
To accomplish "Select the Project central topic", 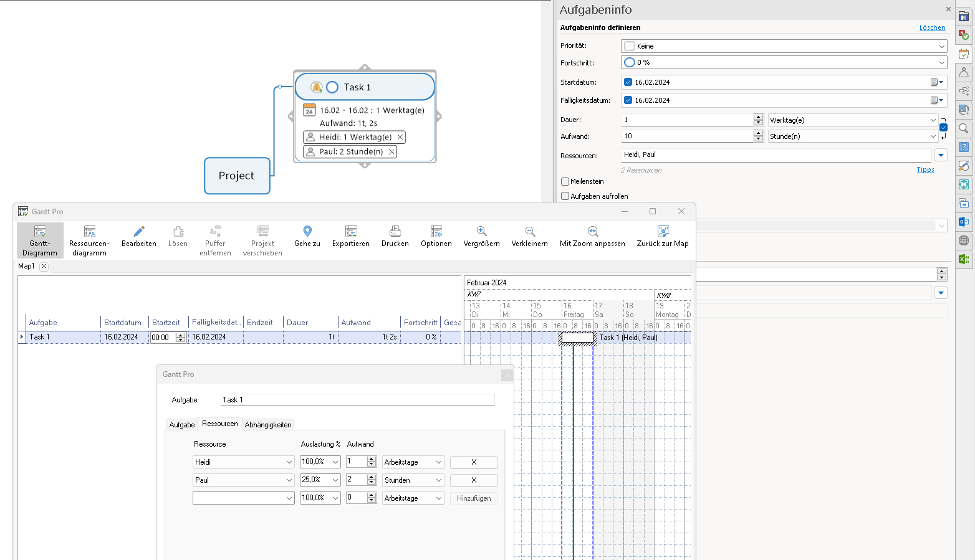I will click(x=237, y=176).
